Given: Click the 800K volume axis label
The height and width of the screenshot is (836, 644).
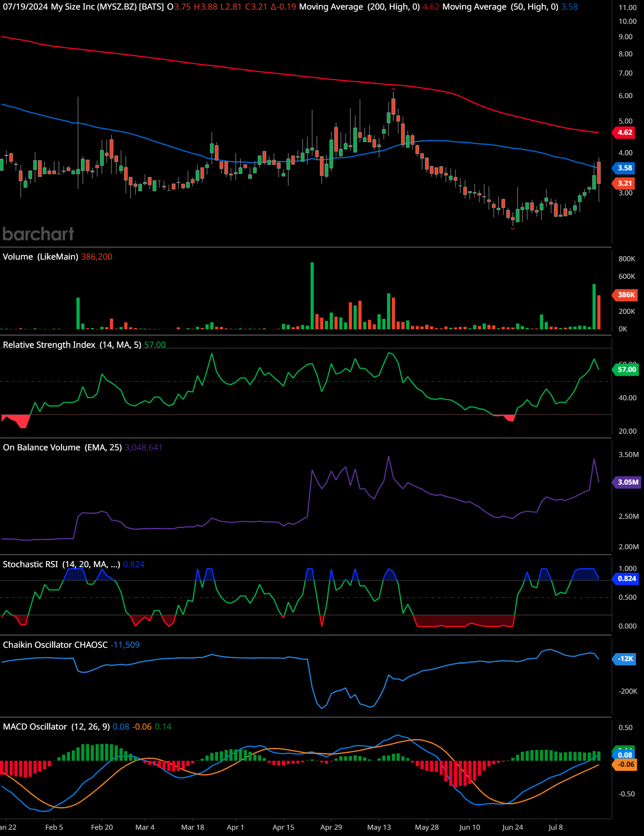Looking at the screenshot, I should (x=627, y=259).
